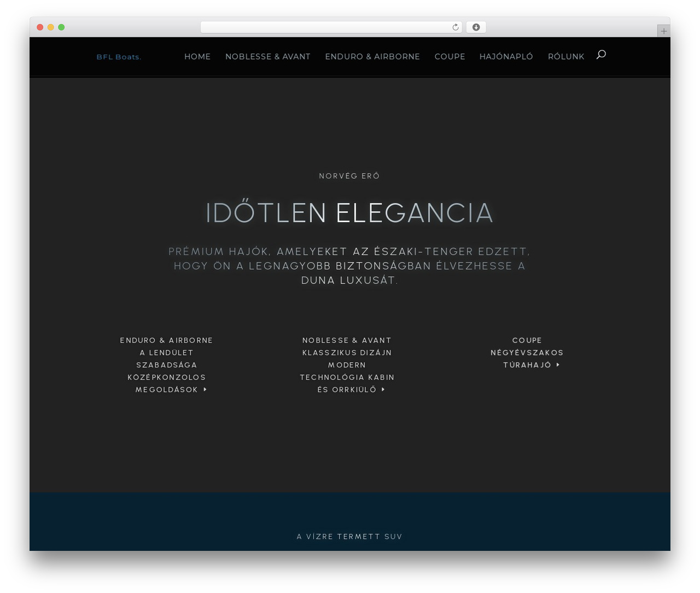Open the HAJÓNAPLÓ menu item
Image resolution: width=700 pixels, height=593 pixels.
point(506,56)
